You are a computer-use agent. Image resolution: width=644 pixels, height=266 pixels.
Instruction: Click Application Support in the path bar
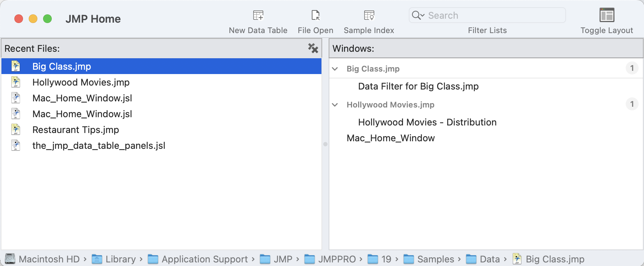(198, 259)
